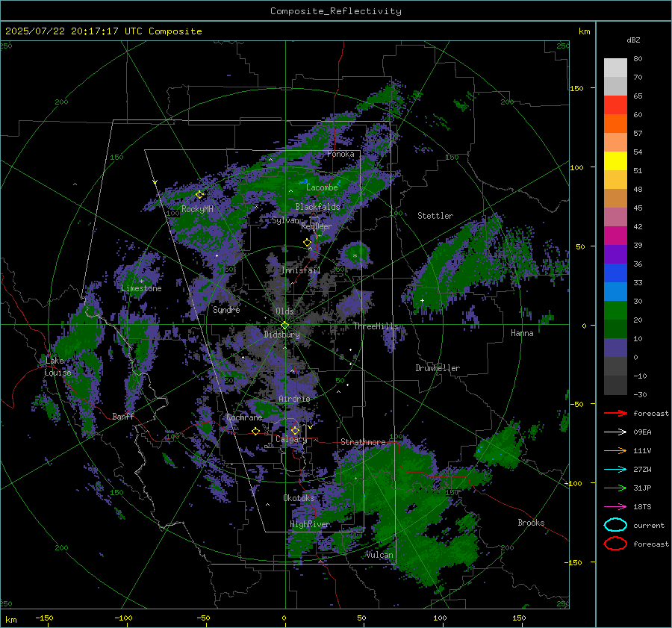Click the Drumheller town label

point(438,368)
